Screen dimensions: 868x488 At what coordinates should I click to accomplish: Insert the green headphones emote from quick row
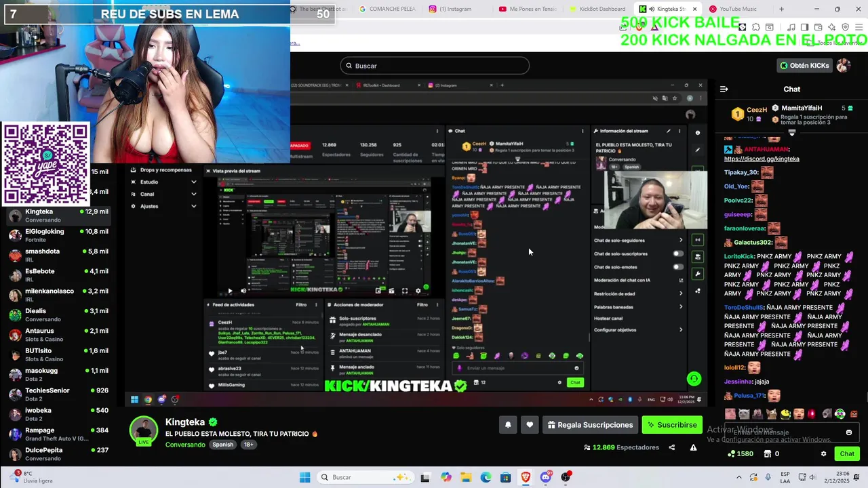pyautogui.click(x=840, y=414)
